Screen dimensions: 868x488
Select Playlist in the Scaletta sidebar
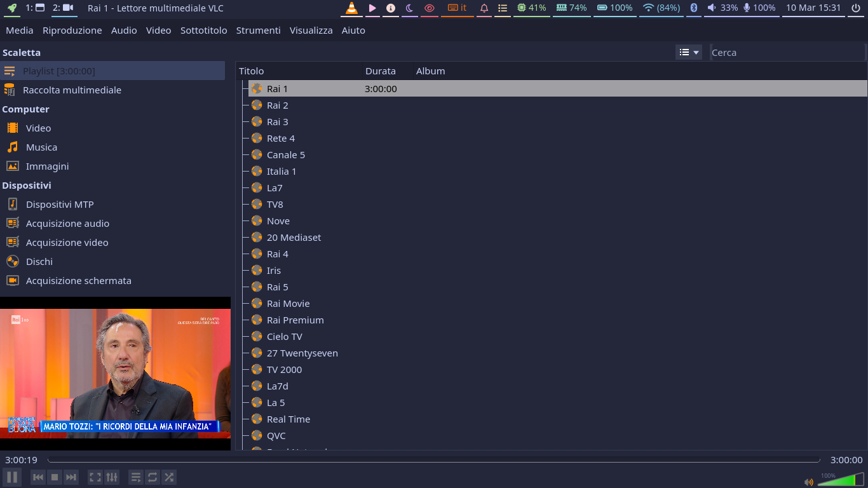[x=112, y=71]
